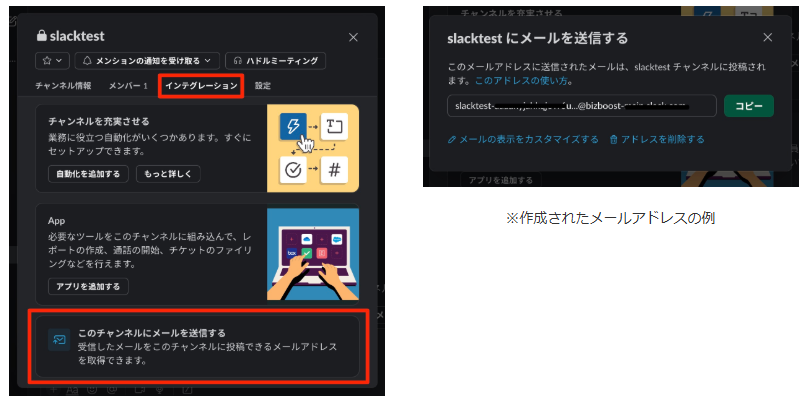Click the star icon in favorites button
The image size is (809, 405).
pyautogui.click(x=47, y=61)
